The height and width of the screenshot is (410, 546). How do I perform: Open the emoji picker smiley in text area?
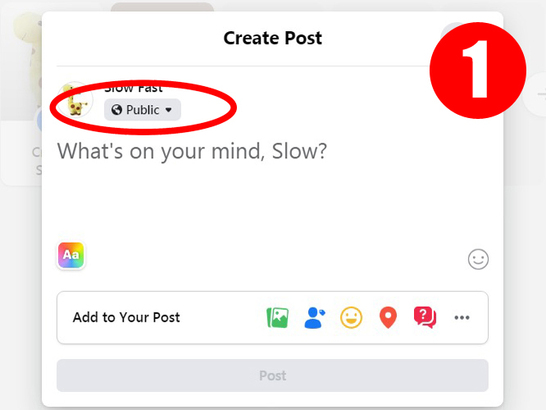478,259
